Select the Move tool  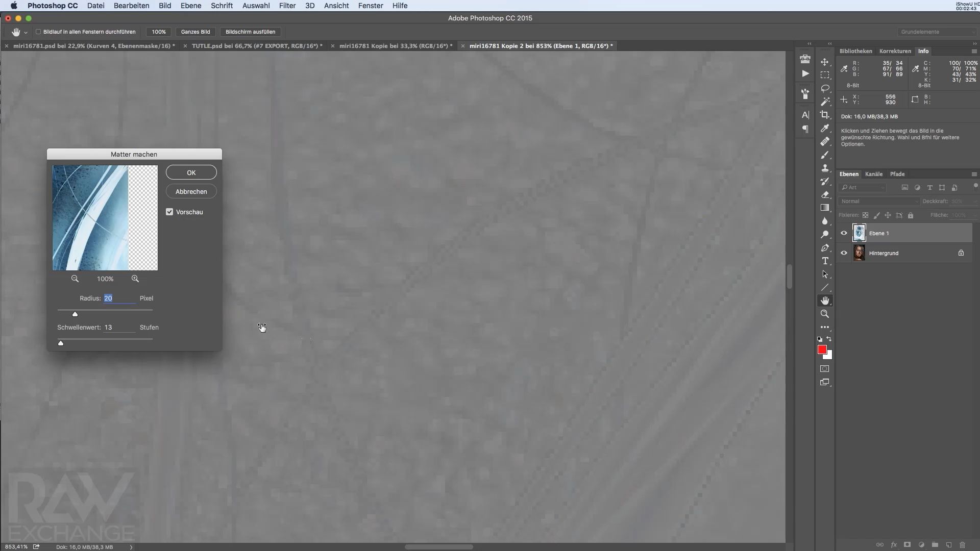[x=824, y=62]
